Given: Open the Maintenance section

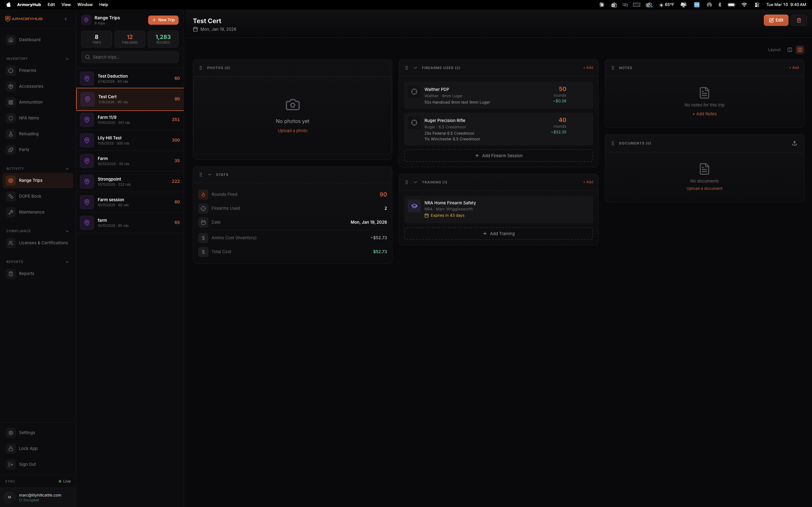Looking at the screenshot, I should pyautogui.click(x=31, y=212).
